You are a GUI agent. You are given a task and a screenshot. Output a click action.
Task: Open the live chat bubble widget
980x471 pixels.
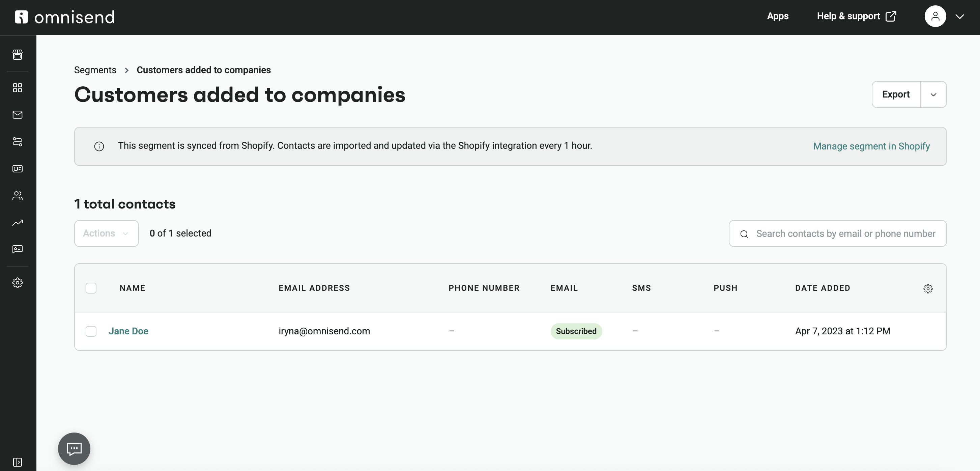coord(74,448)
